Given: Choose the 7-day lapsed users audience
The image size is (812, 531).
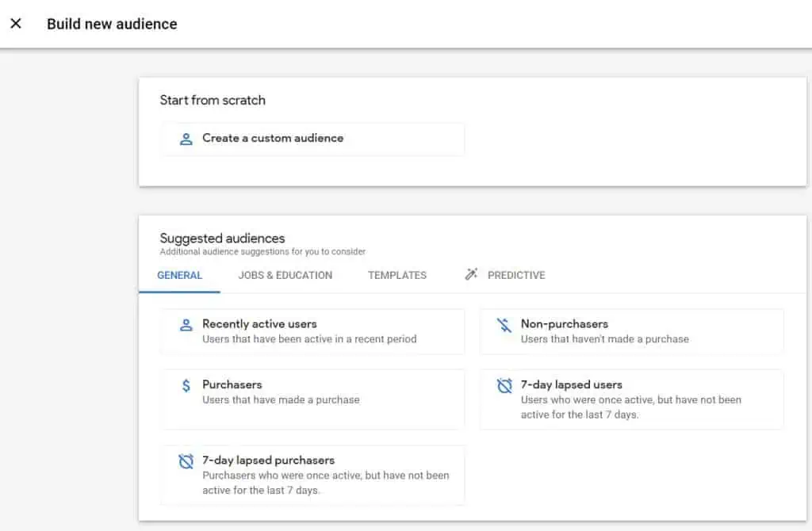Looking at the screenshot, I should 632,399.
